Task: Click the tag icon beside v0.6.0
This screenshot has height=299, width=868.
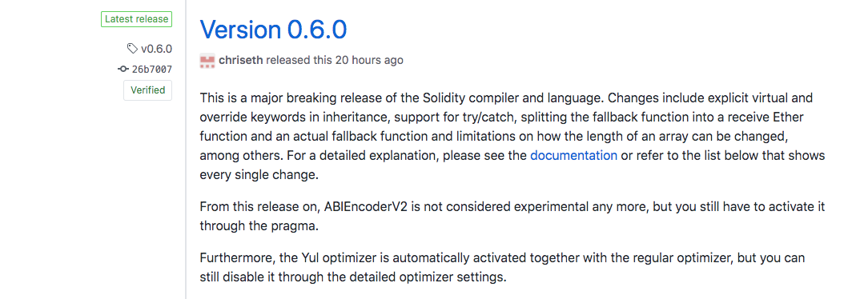Action: tap(132, 49)
